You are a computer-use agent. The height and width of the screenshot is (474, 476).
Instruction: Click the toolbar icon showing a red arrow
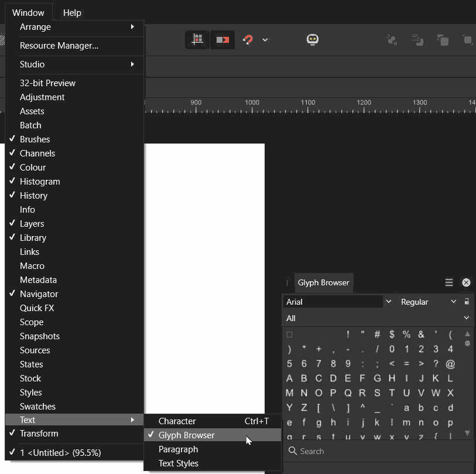click(223, 39)
